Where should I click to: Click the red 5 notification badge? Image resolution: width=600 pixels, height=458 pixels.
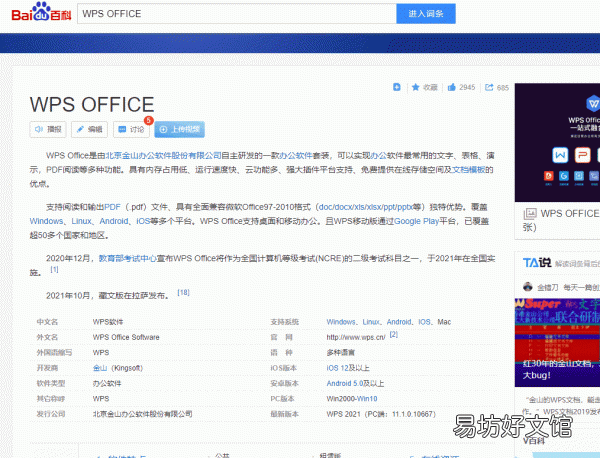(x=148, y=120)
